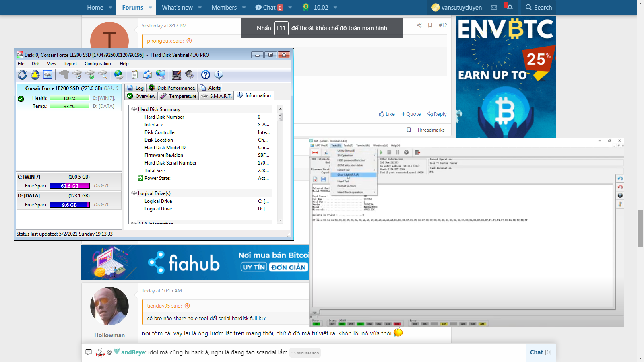This screenshot has width=644, height=362.
Task: Click the Search button in navbar
Action: [539, 7]
